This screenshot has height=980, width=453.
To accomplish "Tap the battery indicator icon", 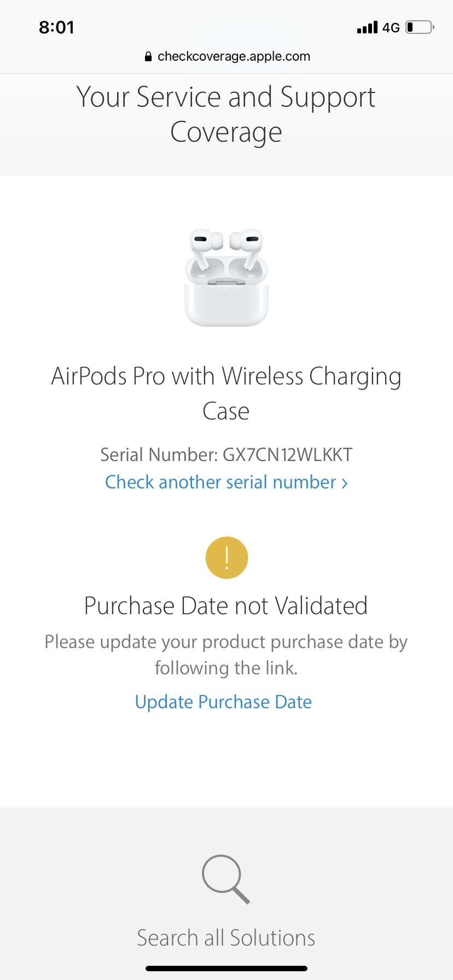I will 420,27.
